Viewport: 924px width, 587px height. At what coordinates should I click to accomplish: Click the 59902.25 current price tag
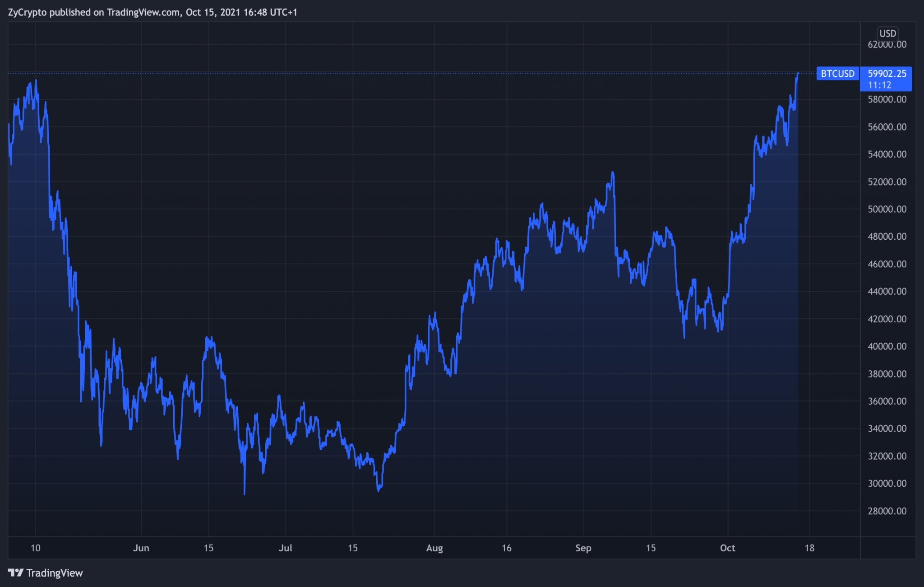click(x=887, y=74)
